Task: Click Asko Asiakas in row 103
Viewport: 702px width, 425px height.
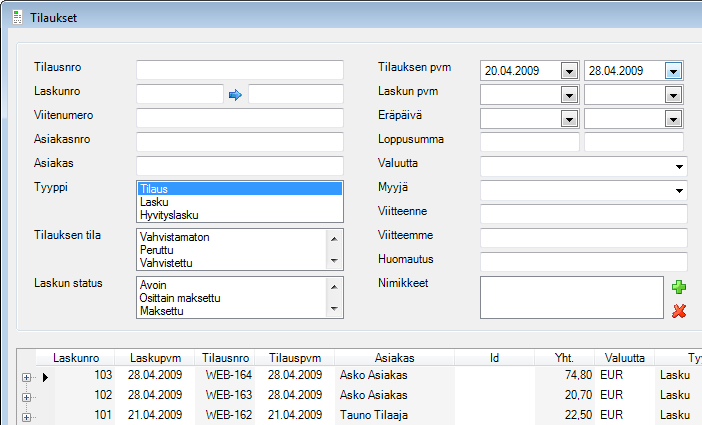Action: [394, 375]
